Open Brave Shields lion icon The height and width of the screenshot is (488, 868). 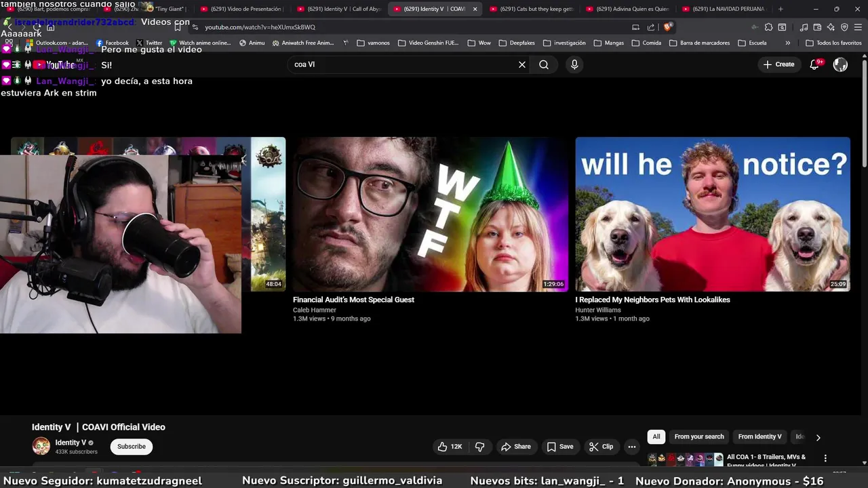668,27
